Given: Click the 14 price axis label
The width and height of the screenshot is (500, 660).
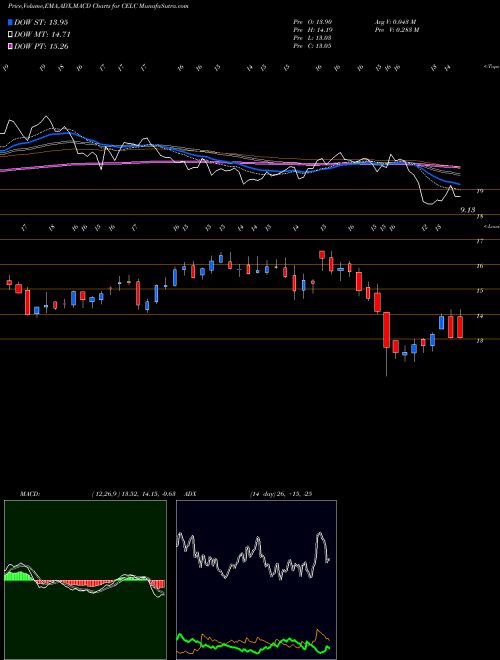Looking at the screenshot, I should click(479, 316).
